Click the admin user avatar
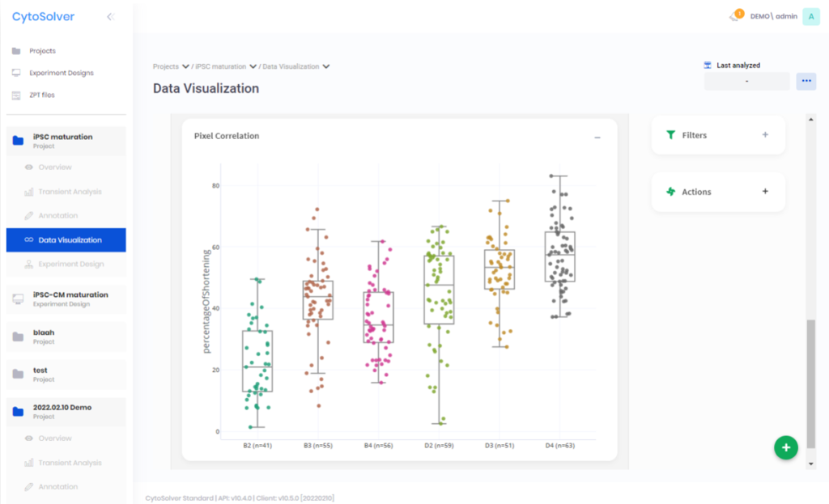The height and width of the screenshot is (504, 829). pos(810,16)
